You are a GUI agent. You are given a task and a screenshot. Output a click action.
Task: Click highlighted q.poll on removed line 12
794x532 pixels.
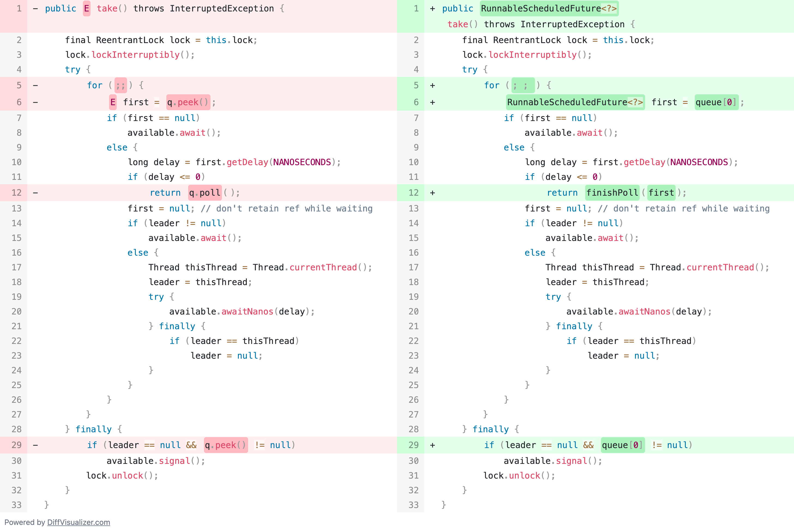click(205, 193)
